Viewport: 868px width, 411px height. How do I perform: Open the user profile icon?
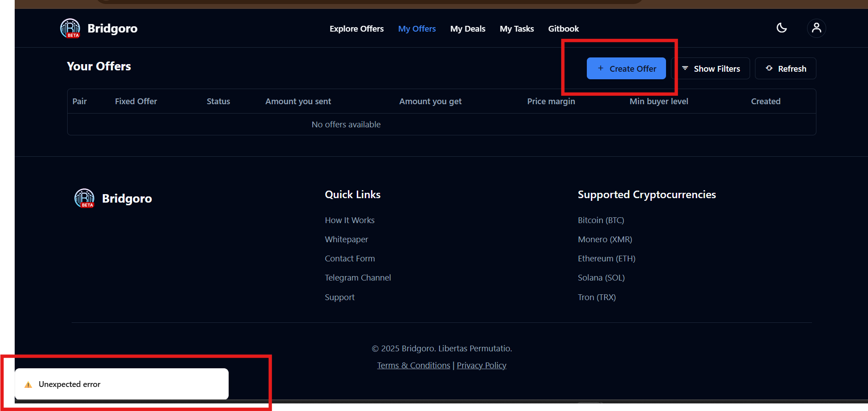[x=816, y=28]
